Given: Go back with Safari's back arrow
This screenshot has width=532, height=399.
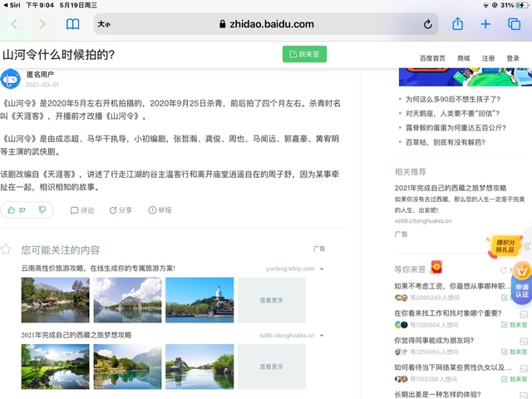Looking at the screenshot, I should (14, 24).
